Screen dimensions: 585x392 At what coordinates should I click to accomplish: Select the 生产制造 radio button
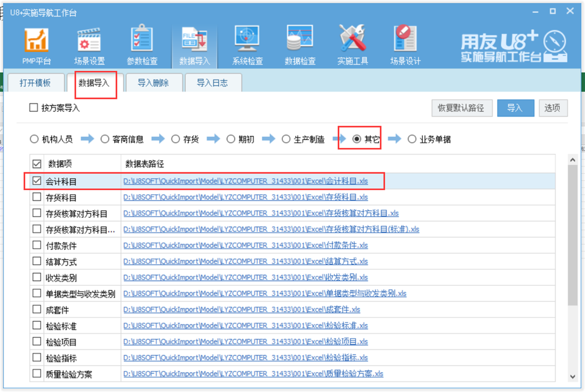point(286,139)
